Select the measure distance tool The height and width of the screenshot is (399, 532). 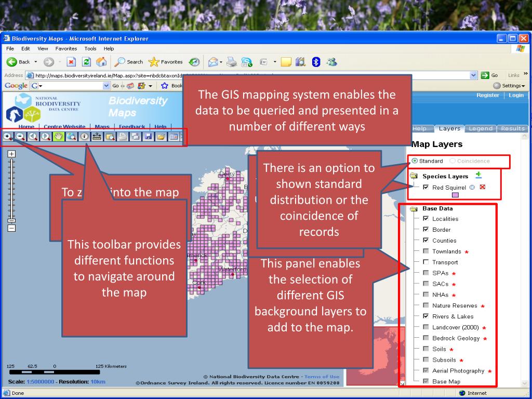tap(97, 137)
